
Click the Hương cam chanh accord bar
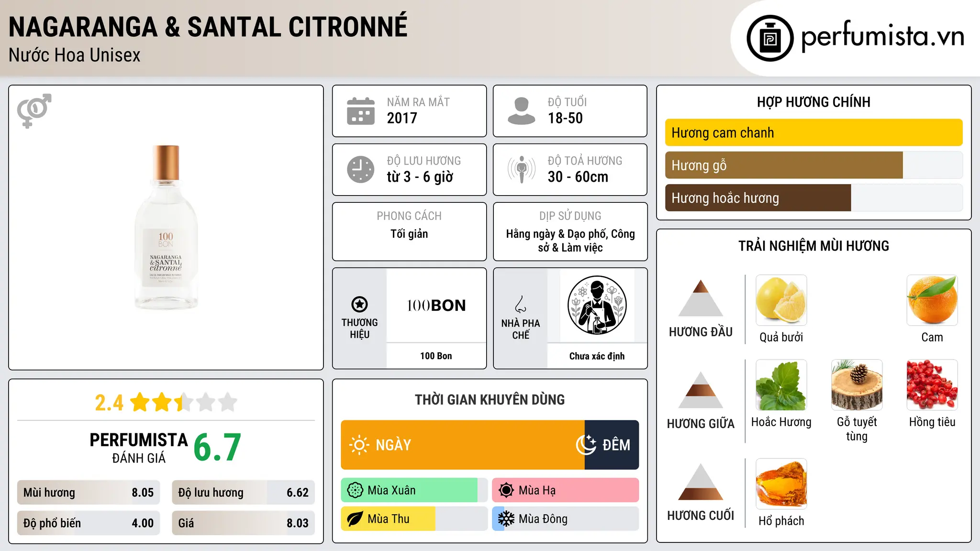(x=813, y=132)
